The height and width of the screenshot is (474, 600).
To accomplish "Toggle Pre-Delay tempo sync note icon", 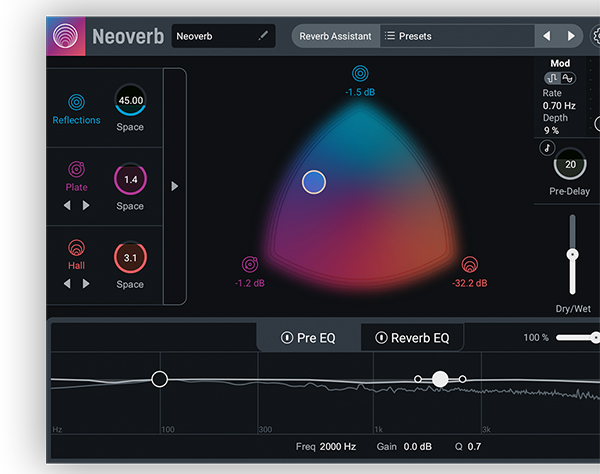I will tap(547, 148).
